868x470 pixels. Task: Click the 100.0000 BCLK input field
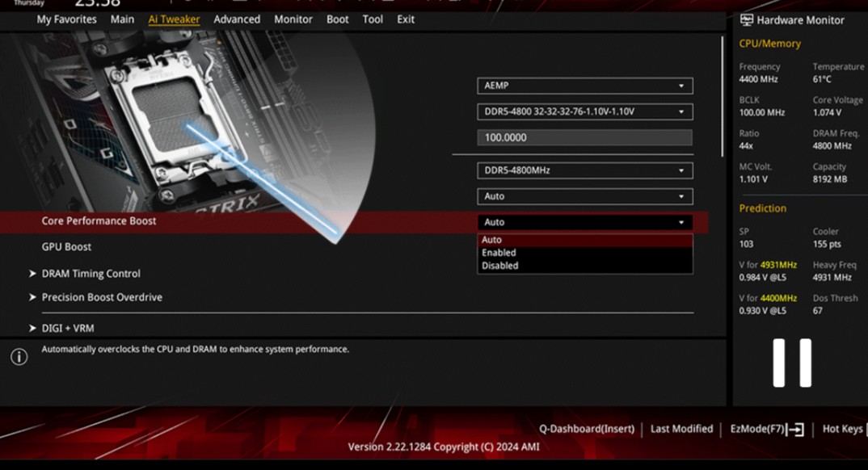click(x=584, y=137)
